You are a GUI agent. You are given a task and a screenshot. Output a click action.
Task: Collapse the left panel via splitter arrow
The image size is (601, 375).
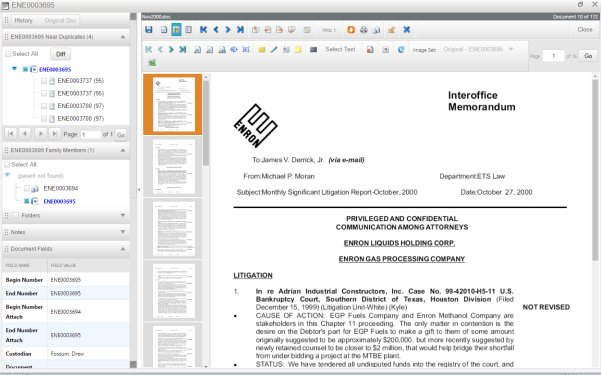(139, 189)
